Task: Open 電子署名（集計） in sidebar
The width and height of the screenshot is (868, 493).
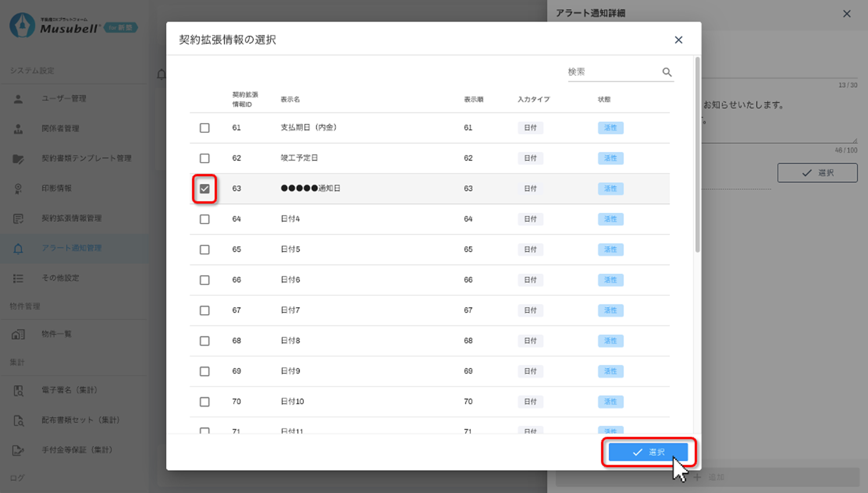Action: click(x=69, y=390)
